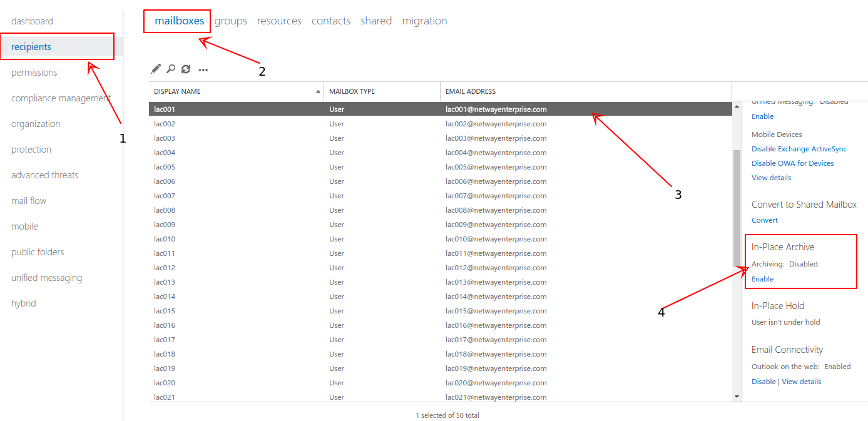This screenshot has height=421, width=868.
Task: Enable In-Place Archive for mailbox
Action: click(x=762, y=279)
